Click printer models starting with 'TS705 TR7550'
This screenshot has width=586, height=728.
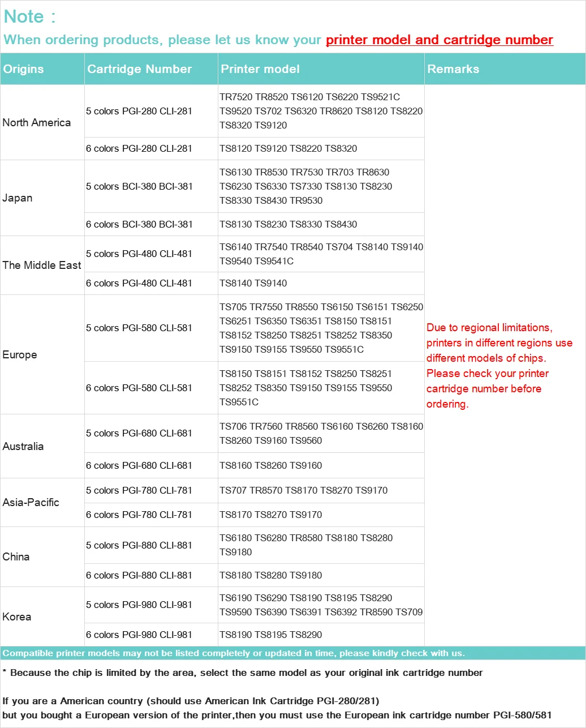click(321, 328)
